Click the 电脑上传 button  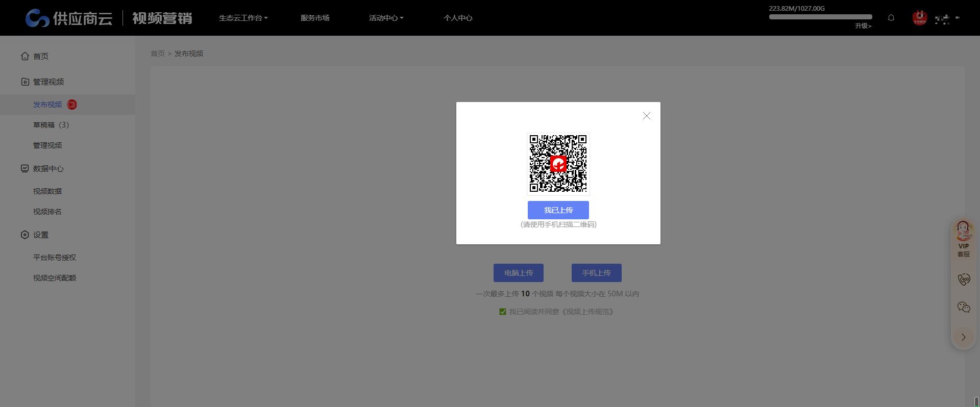(519, 273)
